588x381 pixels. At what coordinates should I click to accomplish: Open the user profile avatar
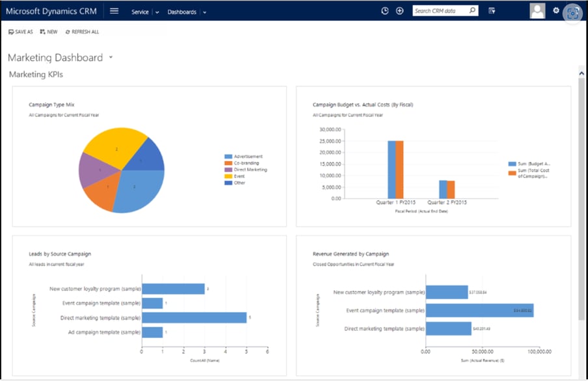(537, 11)
